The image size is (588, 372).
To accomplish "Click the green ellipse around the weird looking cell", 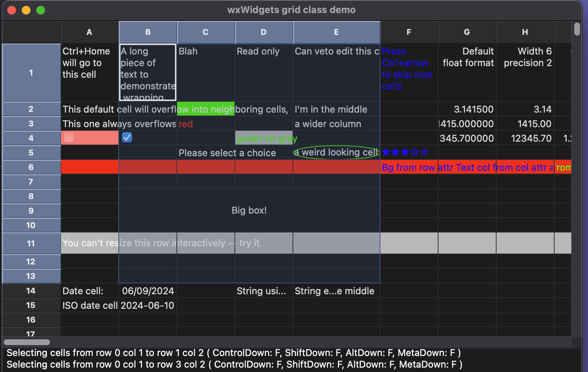I will coord(336,152).
